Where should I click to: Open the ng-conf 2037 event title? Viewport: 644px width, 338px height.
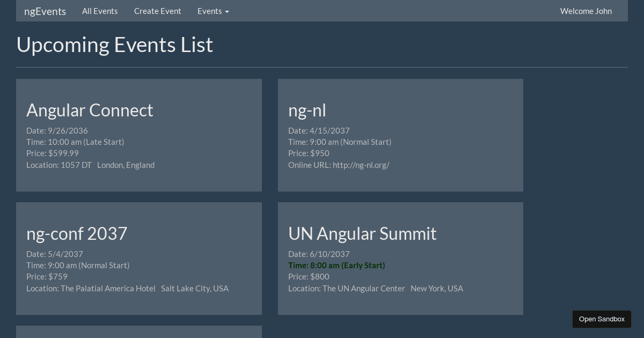click(77, 233)
